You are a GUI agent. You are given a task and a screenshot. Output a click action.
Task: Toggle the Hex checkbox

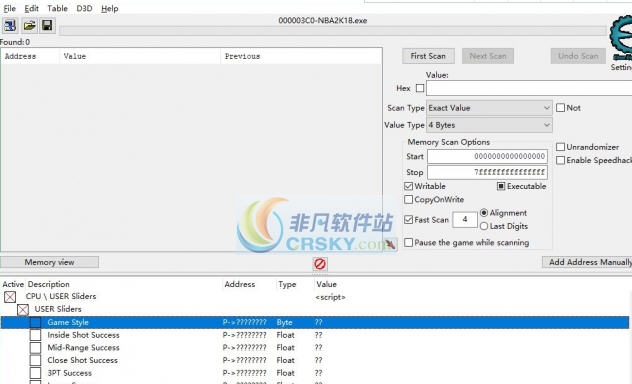pyautogui.click(x=420, y=88)
